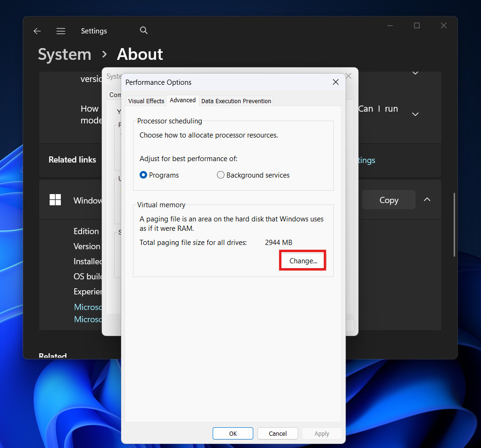Click Change... under Virtual memory
The image size is (481, 448).
[x=303, y=261]
